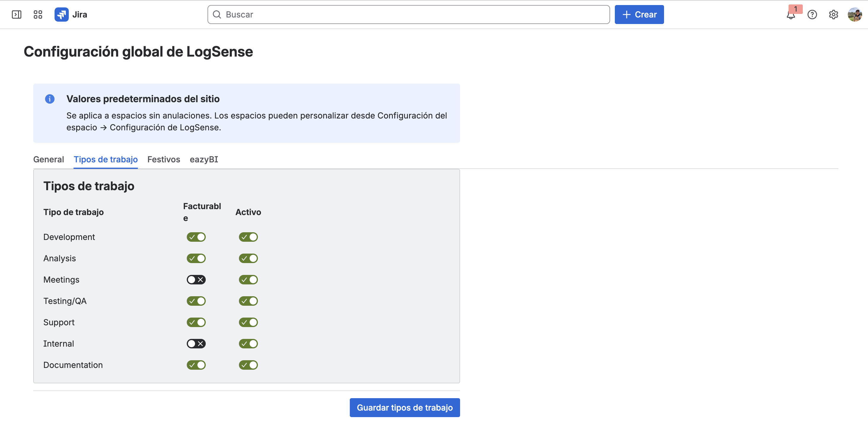Click the Configuración global de LogSense title

point(138,52)
